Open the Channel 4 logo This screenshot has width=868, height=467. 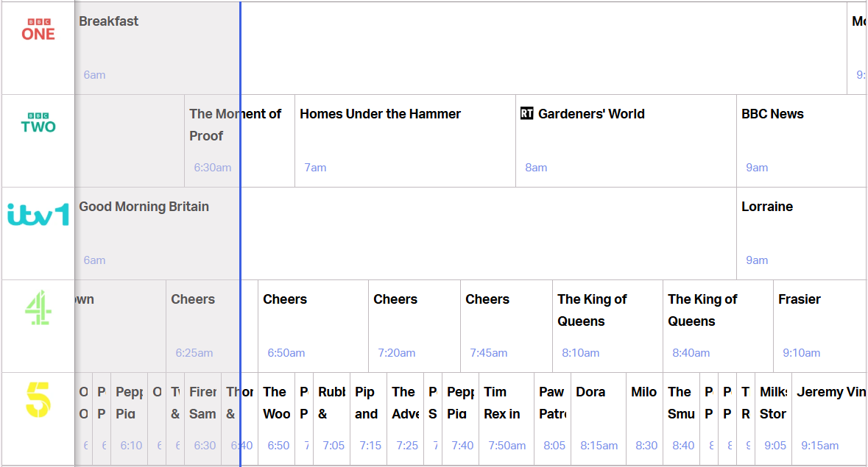[38, 307]
